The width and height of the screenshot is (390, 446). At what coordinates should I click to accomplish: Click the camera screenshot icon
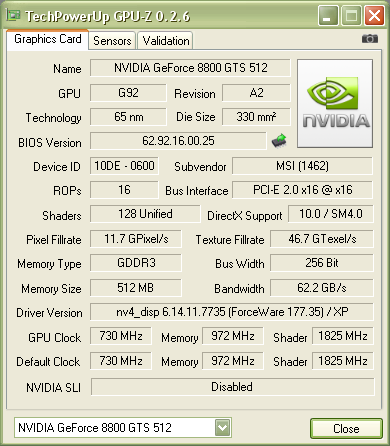pyautogui.click(x=370, y=39)
